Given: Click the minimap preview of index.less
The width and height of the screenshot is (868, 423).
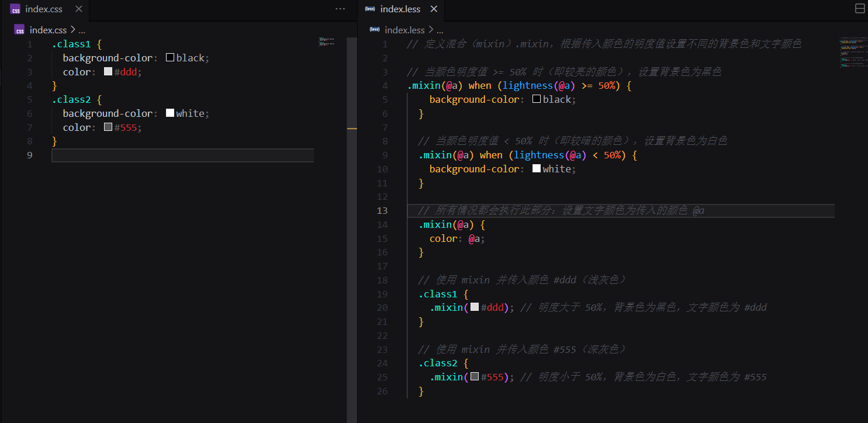Looking at the screenshot, I should [x=853, y=53].
